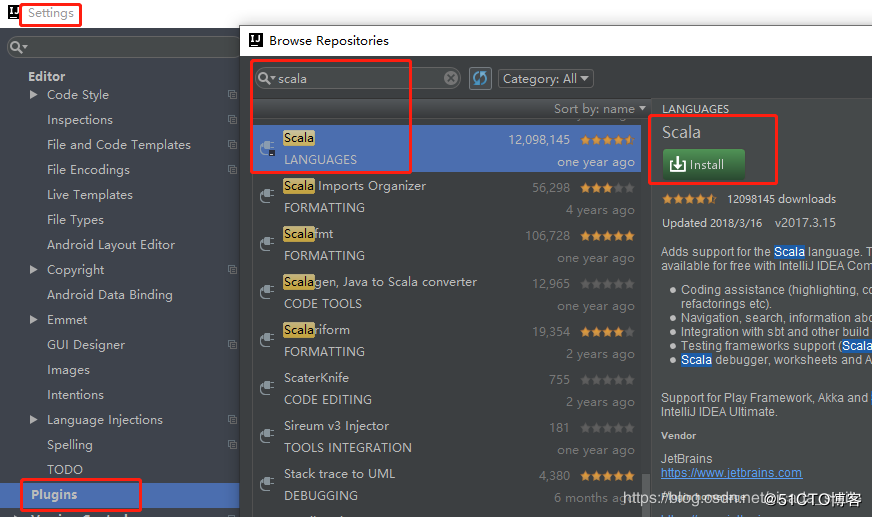Click the copy icon beside Code Style
The image size is (872, 517).
point(232,95)
